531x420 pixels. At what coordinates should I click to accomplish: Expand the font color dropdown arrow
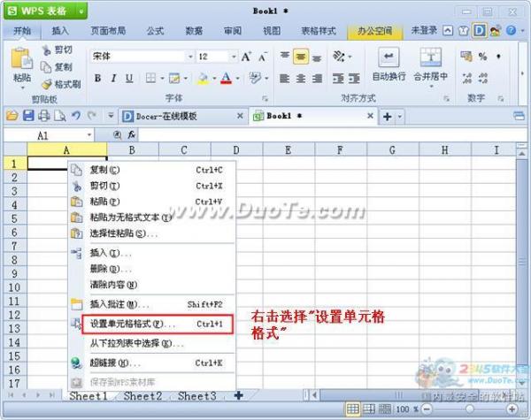(x=238, y=79)
